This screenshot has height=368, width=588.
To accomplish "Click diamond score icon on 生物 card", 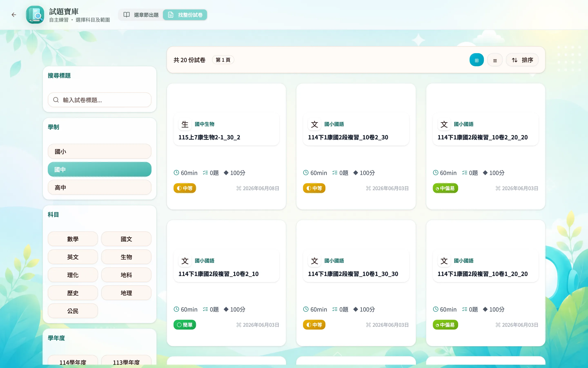I will point(226,173).
